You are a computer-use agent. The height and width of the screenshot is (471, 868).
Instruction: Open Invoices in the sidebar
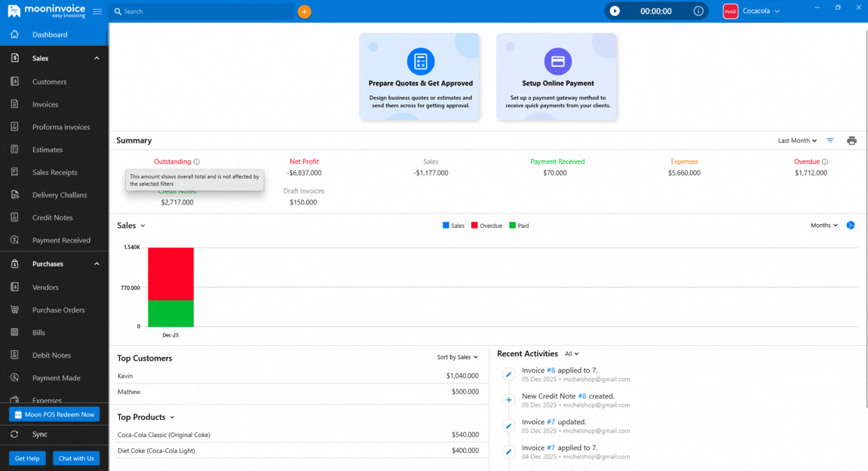[x=45, y=104]
